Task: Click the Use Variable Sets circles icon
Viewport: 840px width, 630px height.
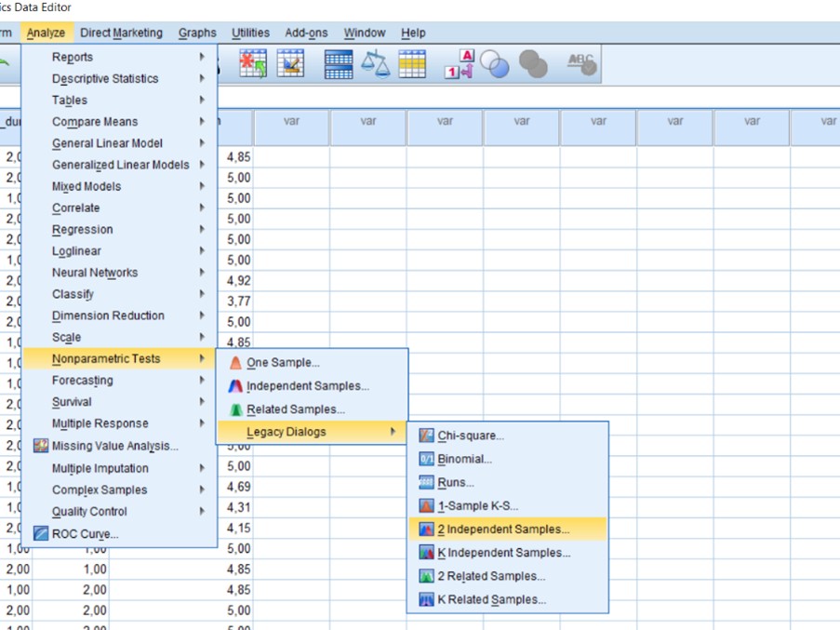Action: pyautogui.click(x=495, y=64)
